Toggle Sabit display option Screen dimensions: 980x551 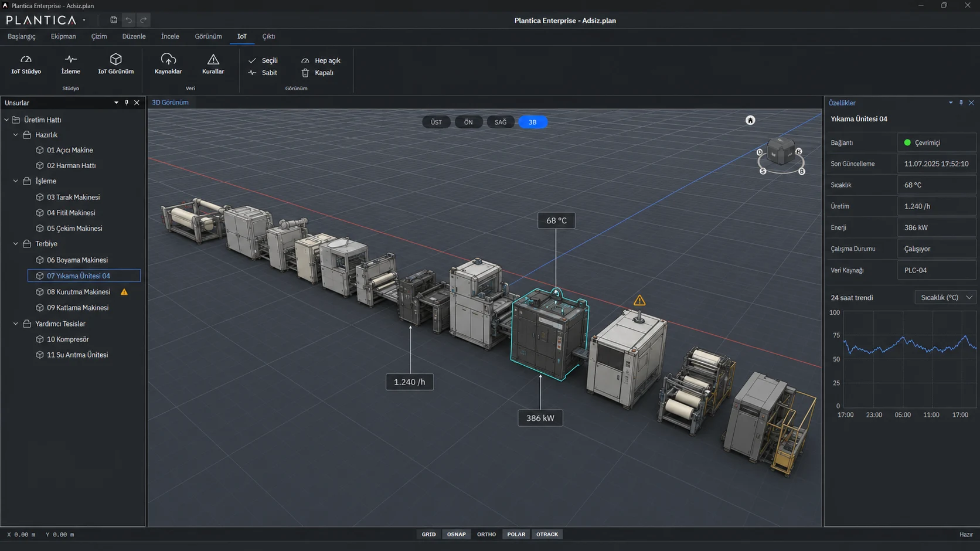(x=263, y=73)
